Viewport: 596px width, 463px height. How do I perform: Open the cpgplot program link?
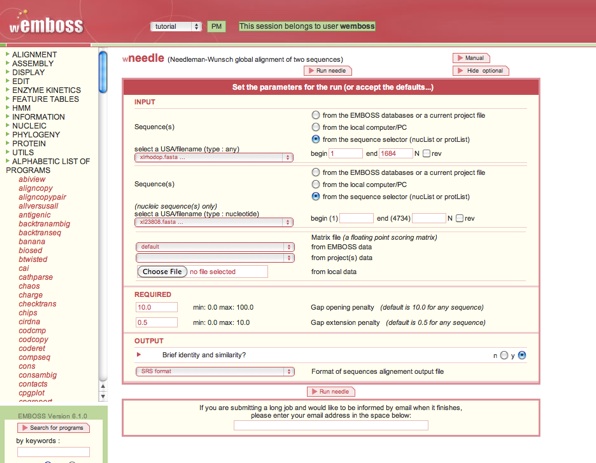(x=32, y=393)
